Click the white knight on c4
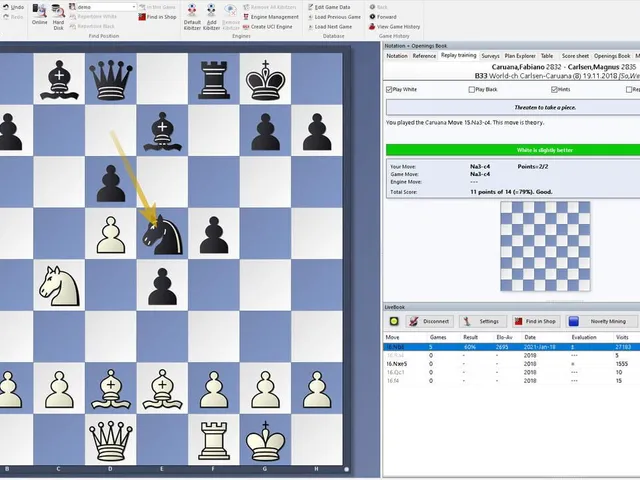This screenshot has width=640, height=480. pyautogui.click(x=59, y=286)
